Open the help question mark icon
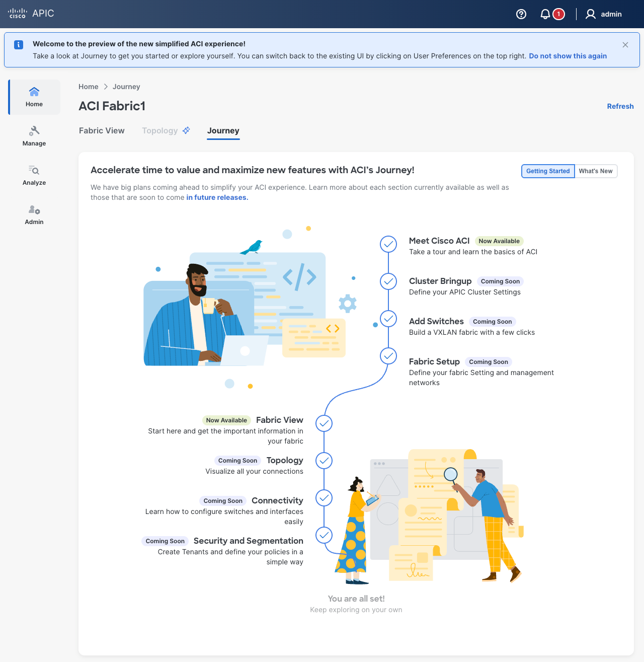The width and height of the screenshot is (644, 662). pos(521,14)
